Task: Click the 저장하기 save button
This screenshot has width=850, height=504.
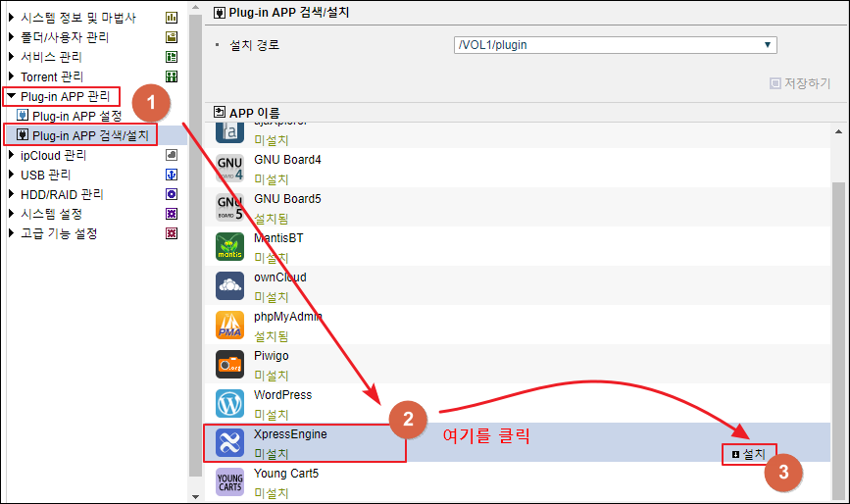Action: [x=800, y=83]
